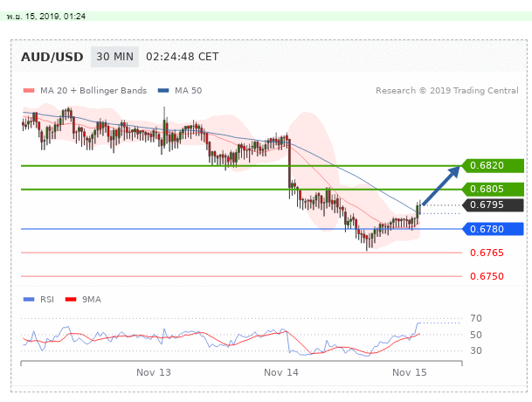Viewport: 532px width, 402px height.
Task: Click the 02:24:48 CET timestamp
Action: pos(183,57)
